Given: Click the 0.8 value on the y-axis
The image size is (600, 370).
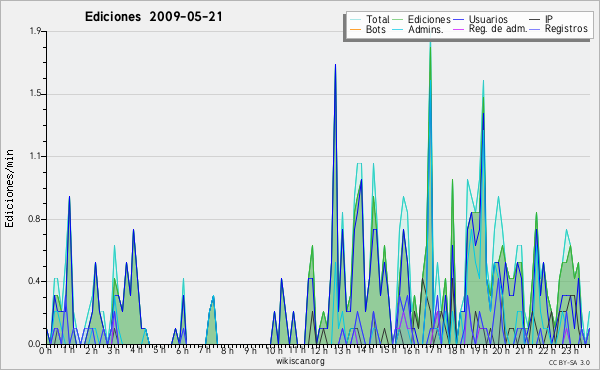Looking at the screenshot, I should [x=35, y=220].
